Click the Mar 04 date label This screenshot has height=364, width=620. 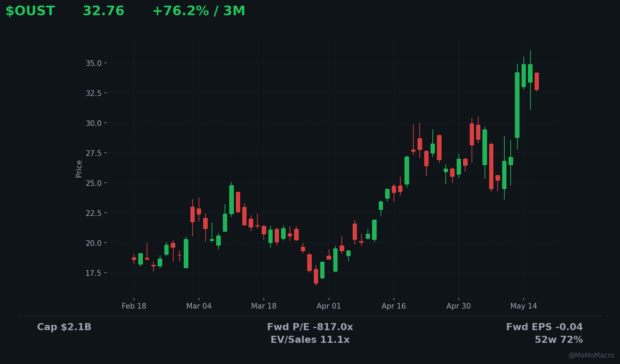point(199,306)
